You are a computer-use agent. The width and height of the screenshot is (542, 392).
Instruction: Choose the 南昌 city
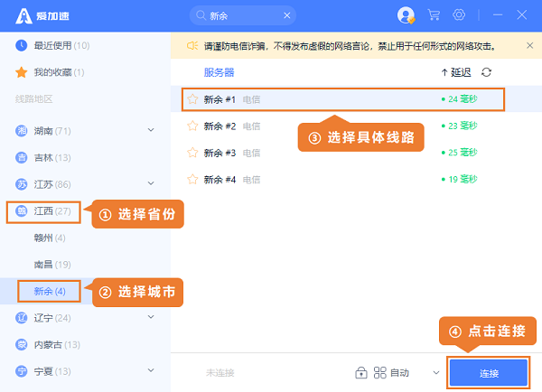52,265
